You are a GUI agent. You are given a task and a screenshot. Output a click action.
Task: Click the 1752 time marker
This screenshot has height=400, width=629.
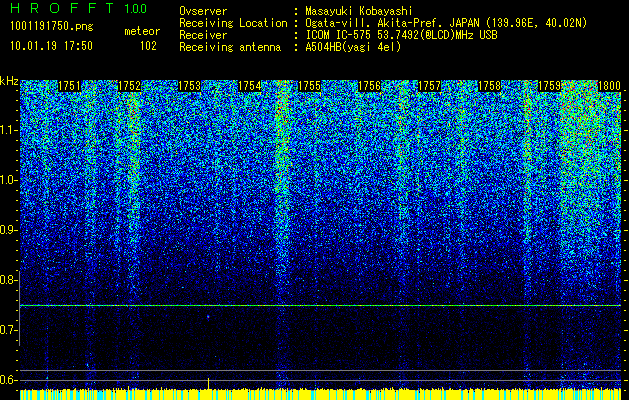click(x=129, y=86)
